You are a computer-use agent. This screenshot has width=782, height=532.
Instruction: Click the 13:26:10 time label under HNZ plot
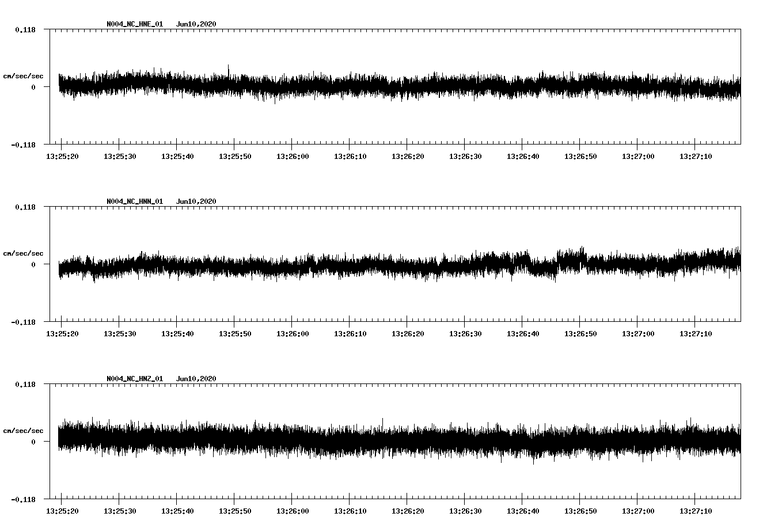tap(350, 511)
